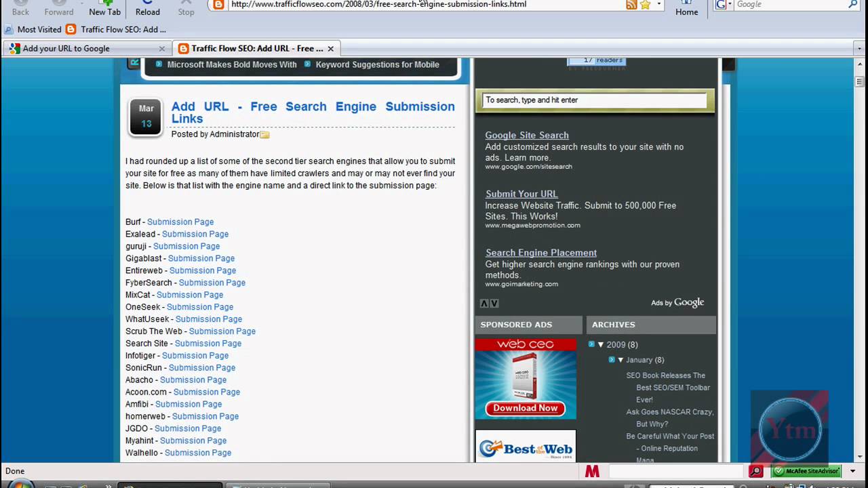
Task: Click the blog search box
Action: pyautogui.click(x=594, y=100)
